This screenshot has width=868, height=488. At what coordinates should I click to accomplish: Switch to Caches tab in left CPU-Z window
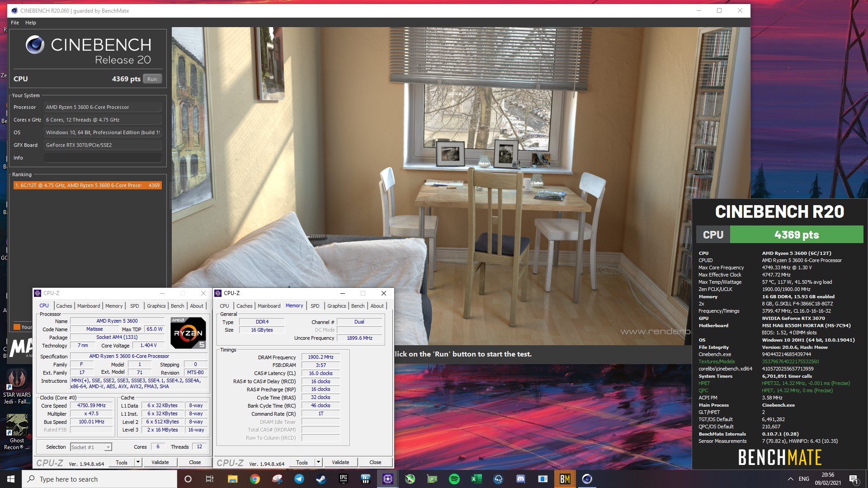(64, 306)
